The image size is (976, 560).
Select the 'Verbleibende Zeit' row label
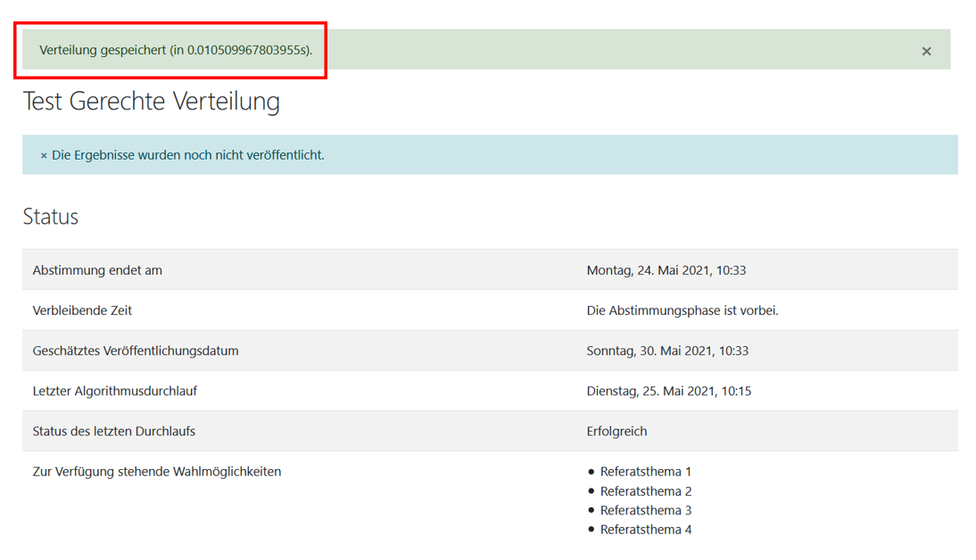[x=82, y=310]
